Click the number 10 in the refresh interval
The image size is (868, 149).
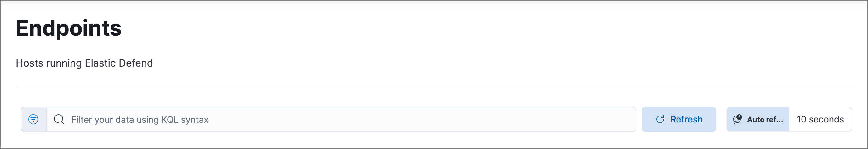click(801, 119)
